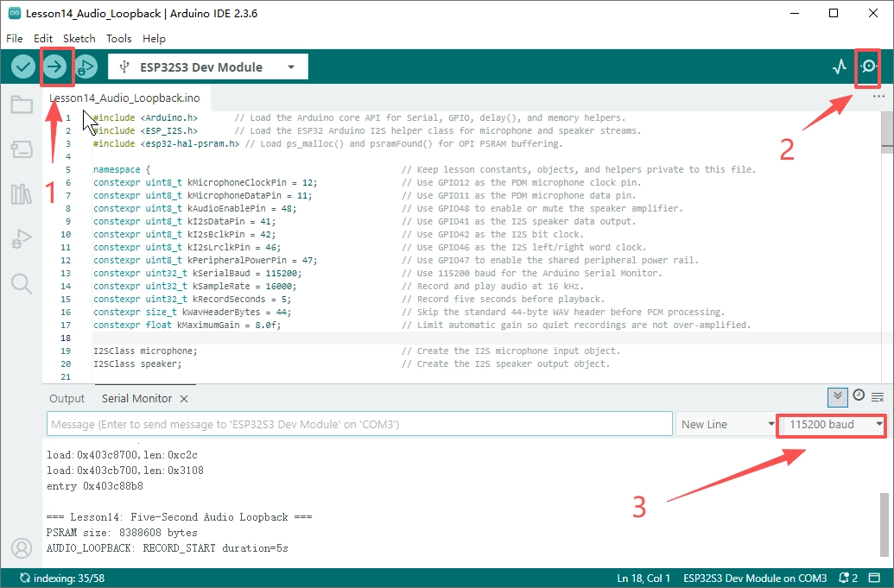894x588 pixels.
Task: Click ESP32S3 Dev Module on COM3 status
Action: [x=755, y=579]
